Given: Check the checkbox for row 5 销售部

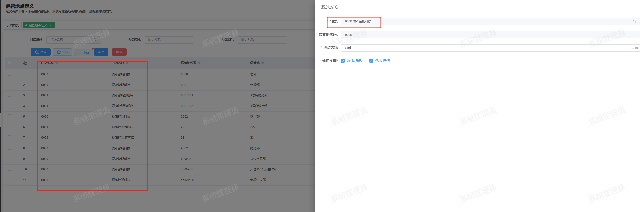Looking at the screenshot, I should click(x=10, y=116).
